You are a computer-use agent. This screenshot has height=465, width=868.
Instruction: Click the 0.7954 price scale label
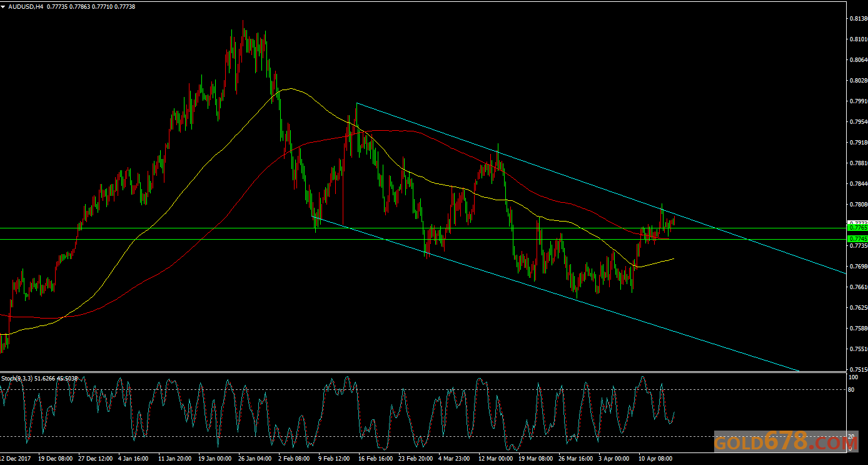(859, 122)
